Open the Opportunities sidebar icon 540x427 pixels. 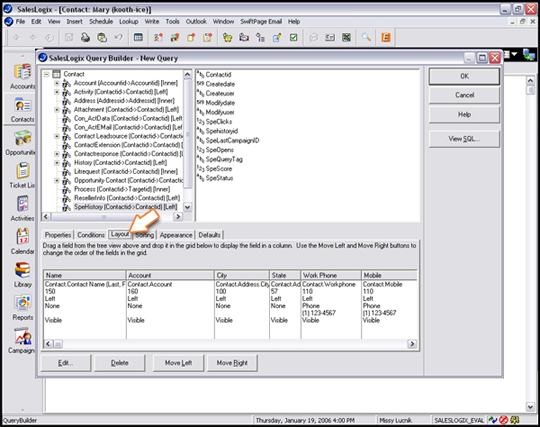[x=22, y=138]
